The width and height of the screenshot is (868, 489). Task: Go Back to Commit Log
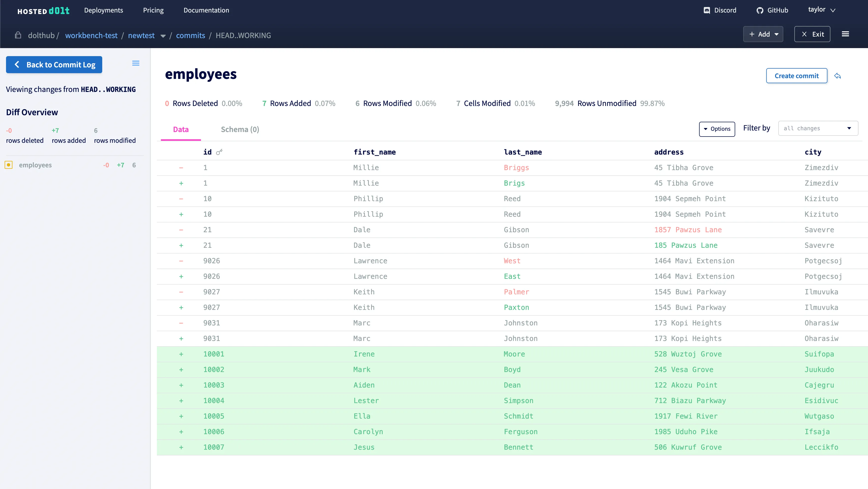(54, 65)
